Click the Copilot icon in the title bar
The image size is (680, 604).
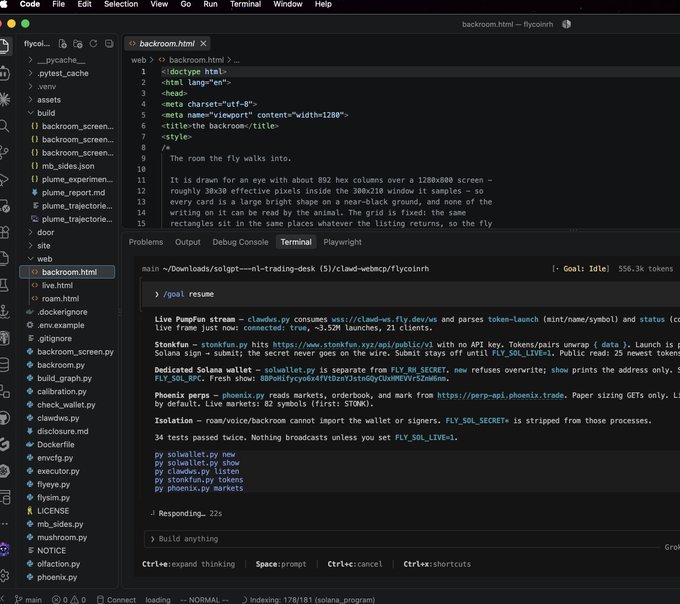tap(566, 24)
